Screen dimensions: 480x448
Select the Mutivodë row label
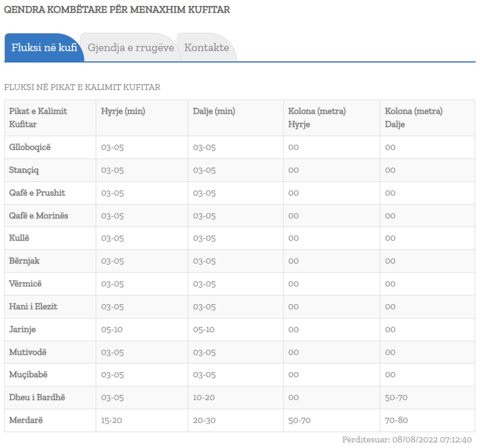[x=28, y=352]
